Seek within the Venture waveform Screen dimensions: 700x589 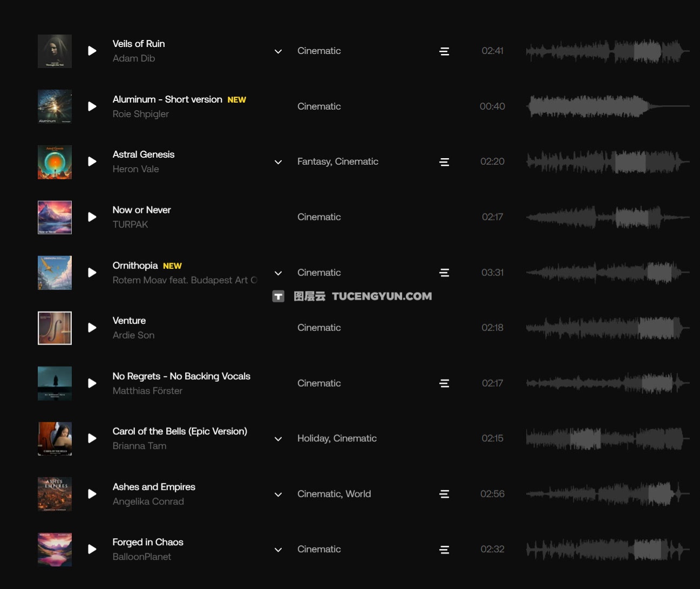pyautogui.click(x=608, y=328)
